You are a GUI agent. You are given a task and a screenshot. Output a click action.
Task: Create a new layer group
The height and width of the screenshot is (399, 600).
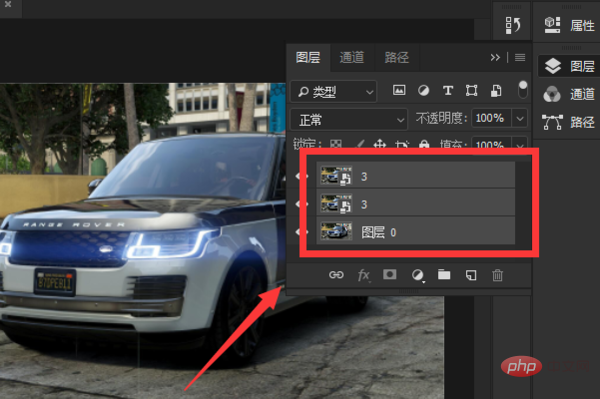(444, 274)
